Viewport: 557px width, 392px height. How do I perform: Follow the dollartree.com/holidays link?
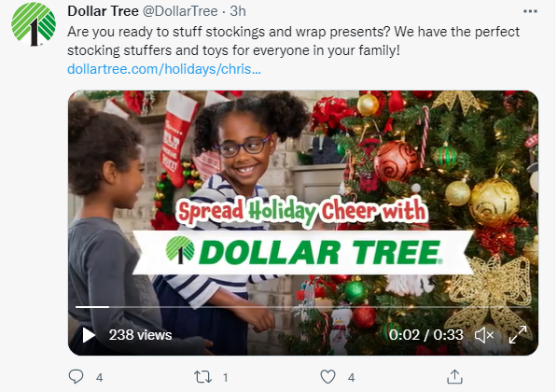(x=164, y=69)
